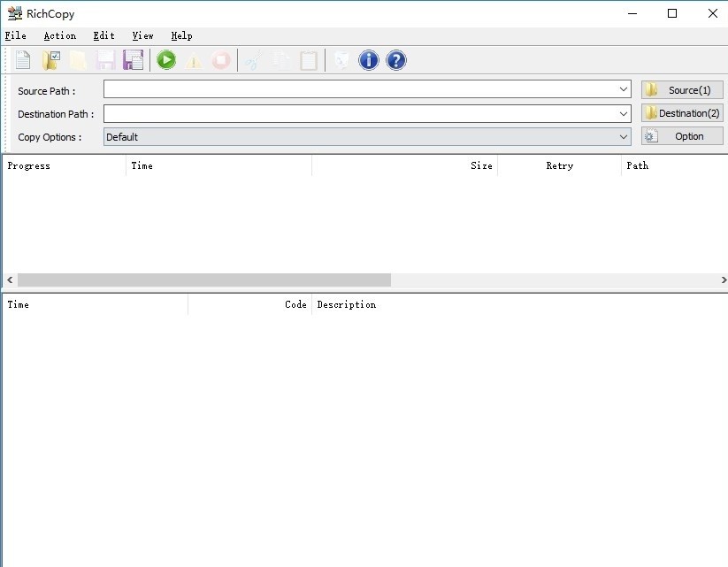Open the blue information icon

369,60
